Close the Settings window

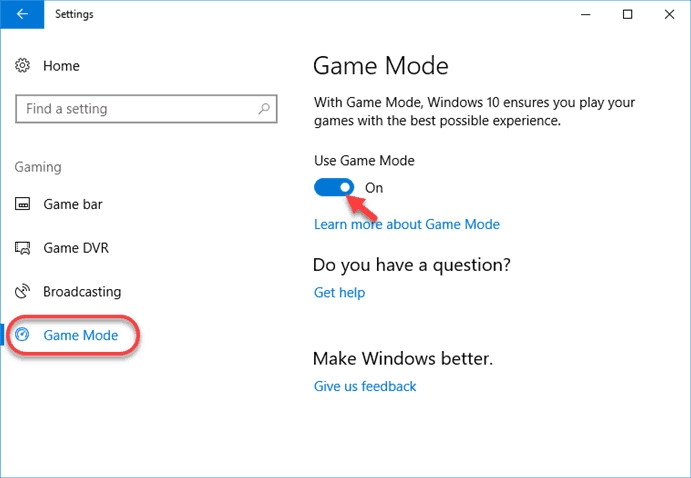(670, 15)
